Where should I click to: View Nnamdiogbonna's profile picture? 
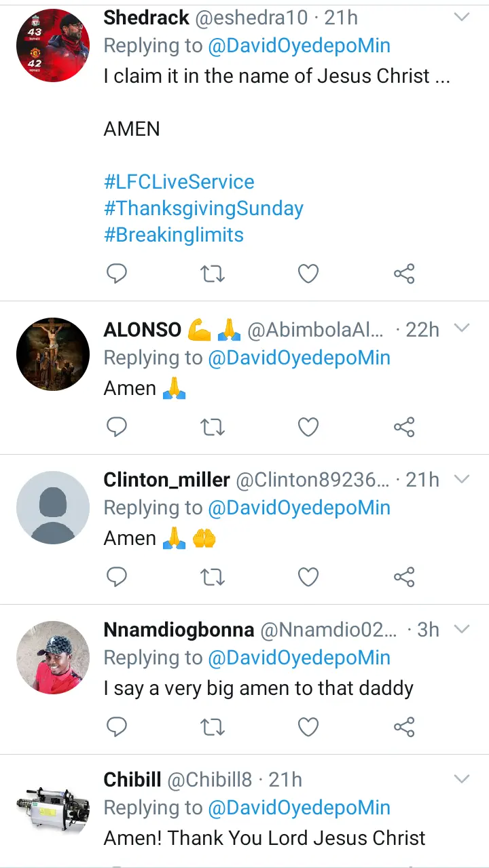pos(53,658)
